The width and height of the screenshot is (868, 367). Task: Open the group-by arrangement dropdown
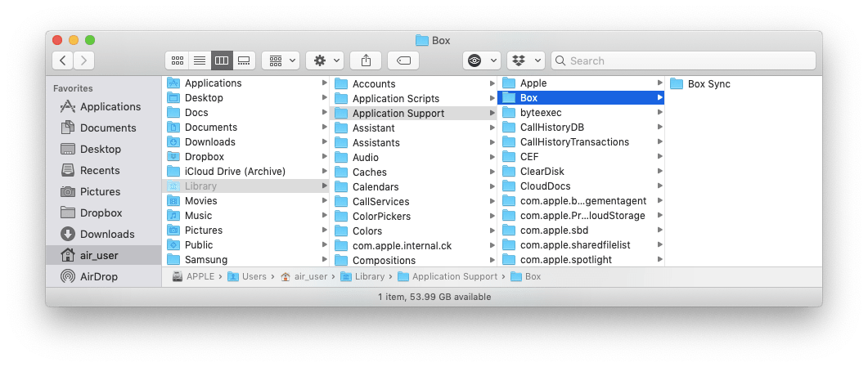click(281, 60)
